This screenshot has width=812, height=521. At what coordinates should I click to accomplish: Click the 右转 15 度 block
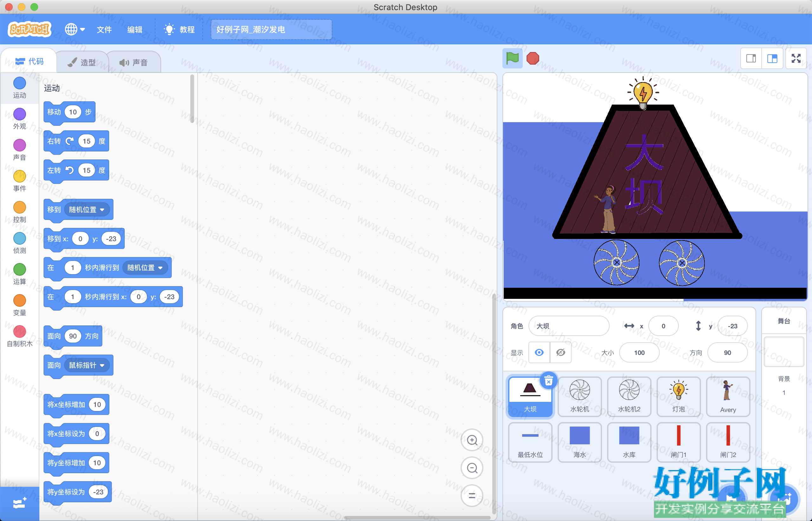[x=76, y=141]
